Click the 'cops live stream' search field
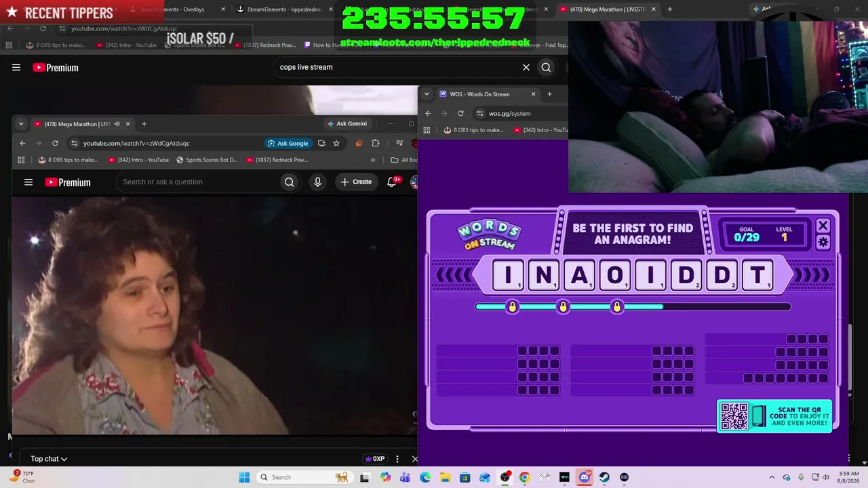 tap(398, 67)
